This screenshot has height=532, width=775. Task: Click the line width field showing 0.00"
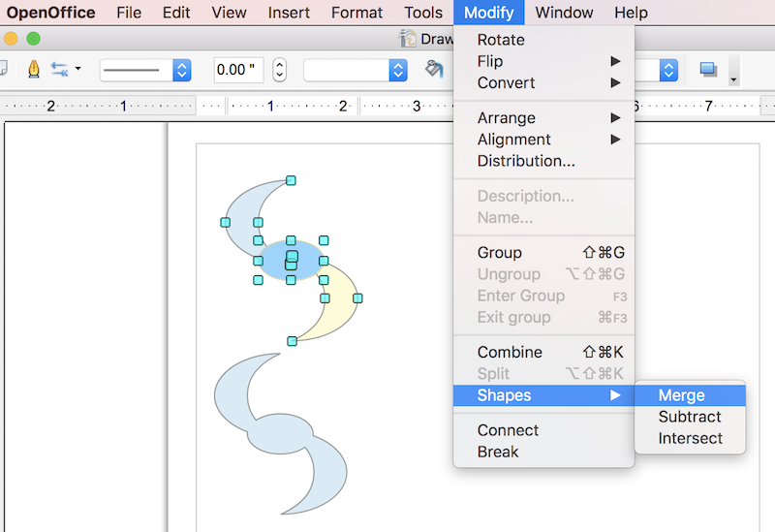point(238,70)
